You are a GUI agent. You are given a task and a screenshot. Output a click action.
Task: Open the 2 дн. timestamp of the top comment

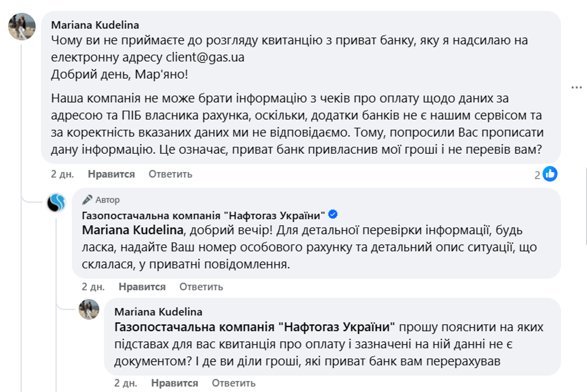[x=62, y=174]
